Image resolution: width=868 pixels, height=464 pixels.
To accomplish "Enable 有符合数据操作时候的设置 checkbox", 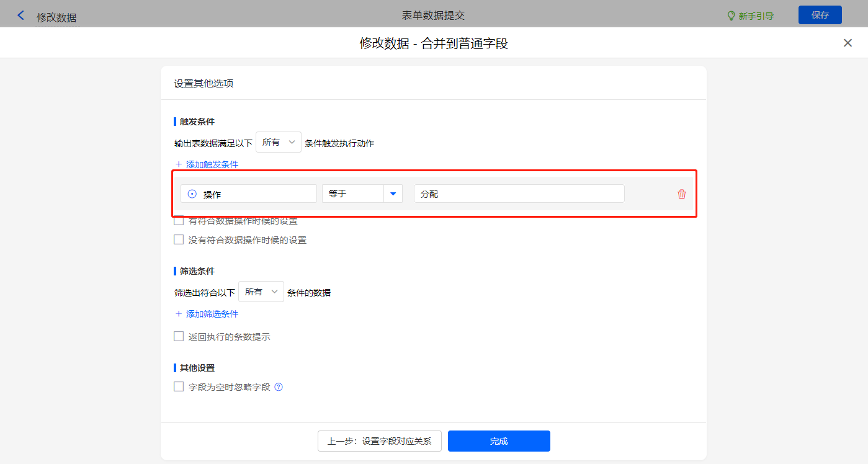I will pyautogui.click(x=179, y=221).
